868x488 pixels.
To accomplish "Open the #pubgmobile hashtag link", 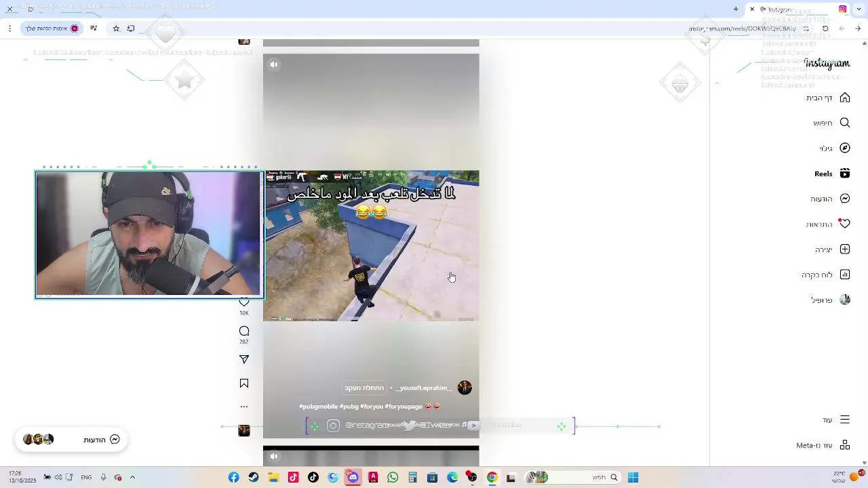I will coord(318,407).
